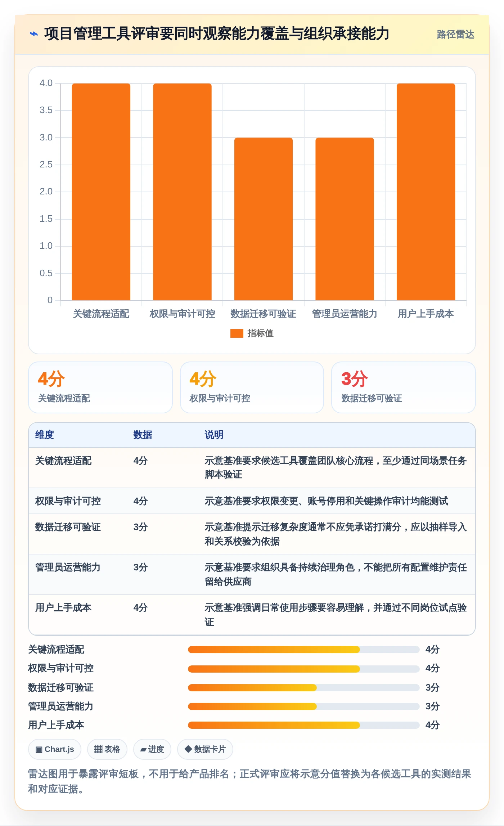Click the 关键流程适配 x-axis label
Image resolution: width=504 pixels, height=826 pixels.
(101, 314)
